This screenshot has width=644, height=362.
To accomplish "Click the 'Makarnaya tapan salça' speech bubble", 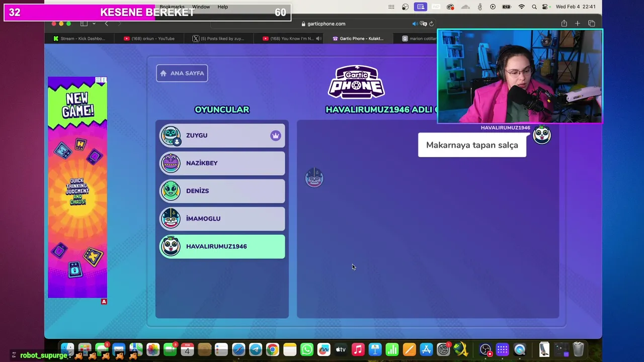I will click(472, 145).
